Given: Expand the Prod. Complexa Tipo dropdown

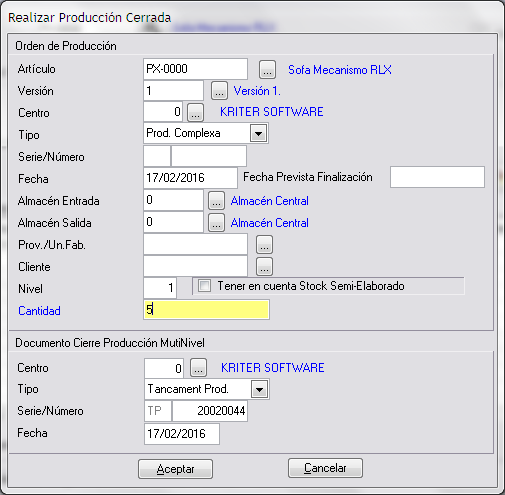Looking at the screenshot, I should 258,133.
